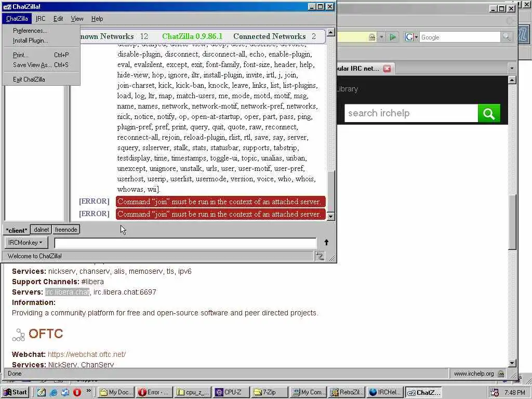Click the ChatZ... taskbar button

(423, 392)
